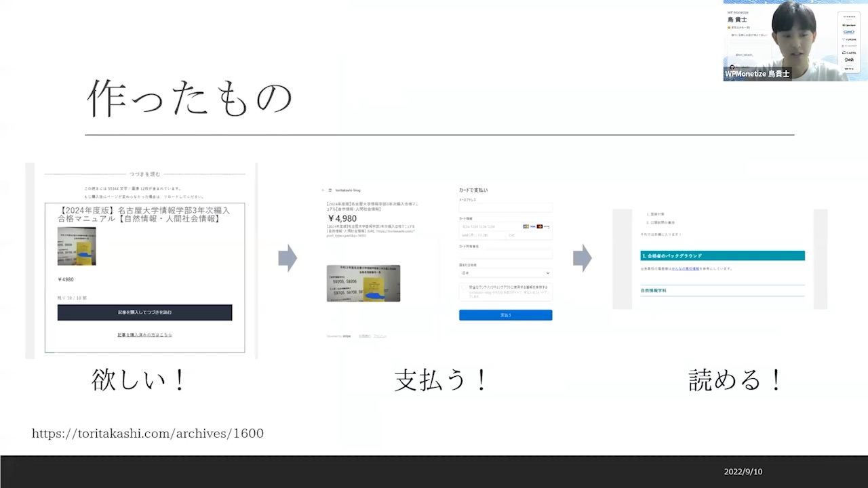The height and width of the screenshot is (488, 868).
Task: Click the email address input field
Action: (x=505, y=208)
